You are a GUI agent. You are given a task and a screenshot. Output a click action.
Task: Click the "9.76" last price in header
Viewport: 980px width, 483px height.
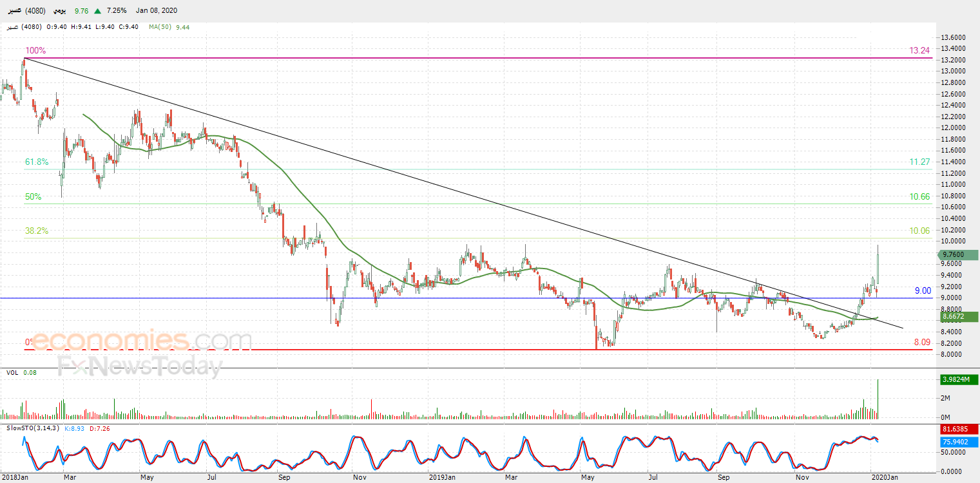point(81,11)
